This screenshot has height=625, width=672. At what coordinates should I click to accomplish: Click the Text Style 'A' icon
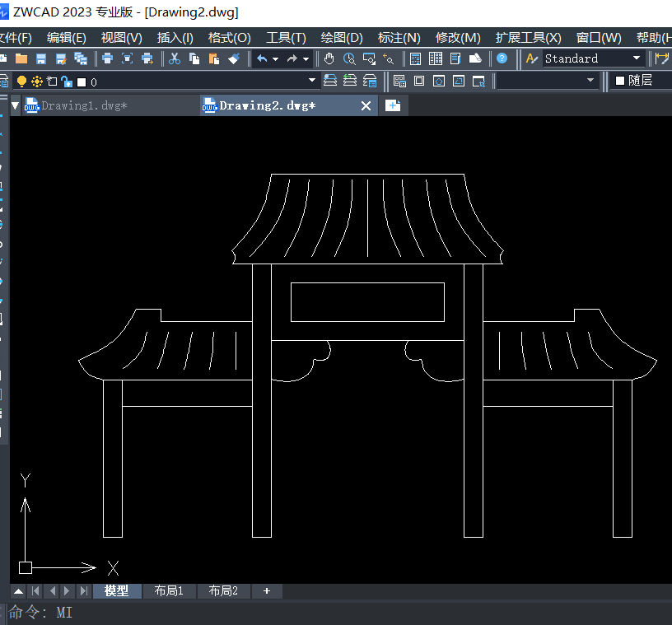(x=531, y=58)
